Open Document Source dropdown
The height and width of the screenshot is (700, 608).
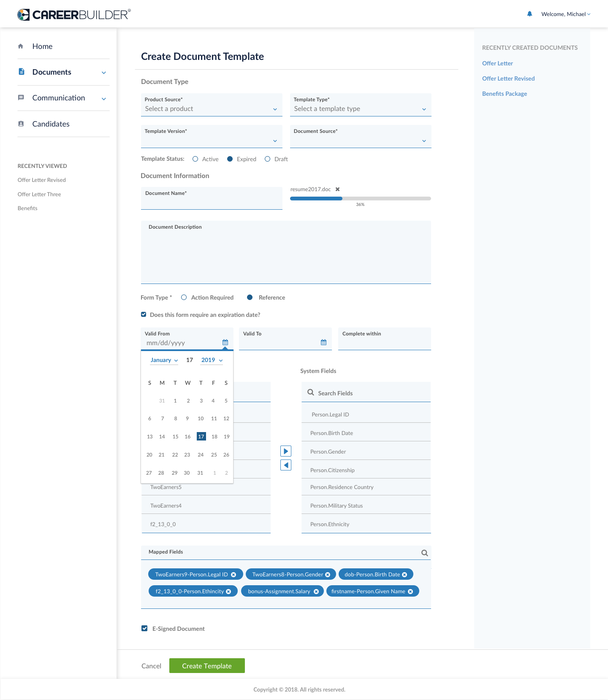coord(361,136)
